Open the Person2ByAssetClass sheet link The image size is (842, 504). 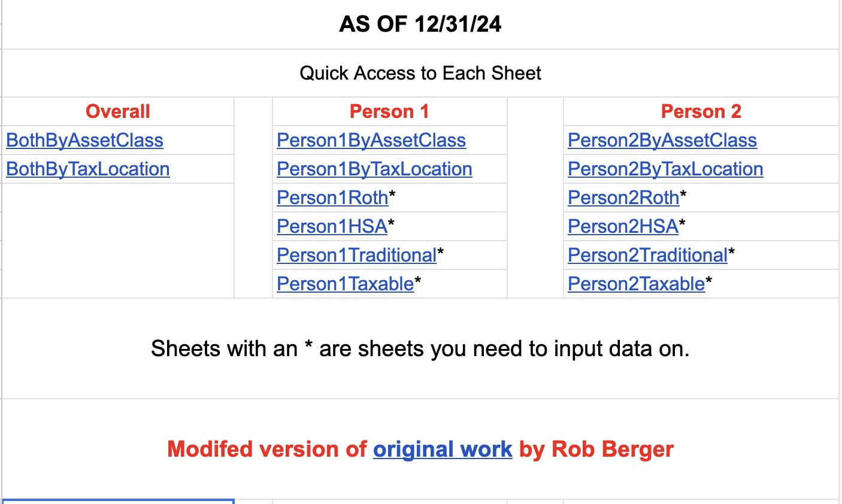tap(662, 141)
